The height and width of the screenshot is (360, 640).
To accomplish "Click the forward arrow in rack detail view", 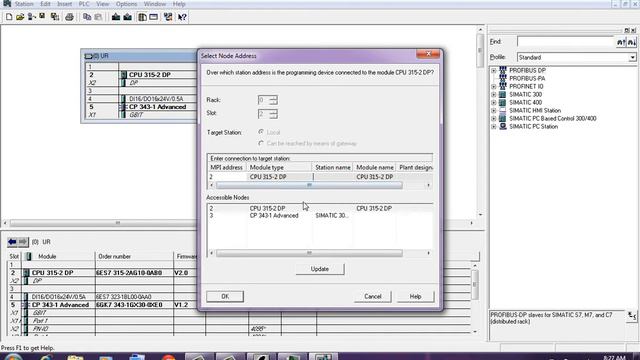I will [23, 242].
